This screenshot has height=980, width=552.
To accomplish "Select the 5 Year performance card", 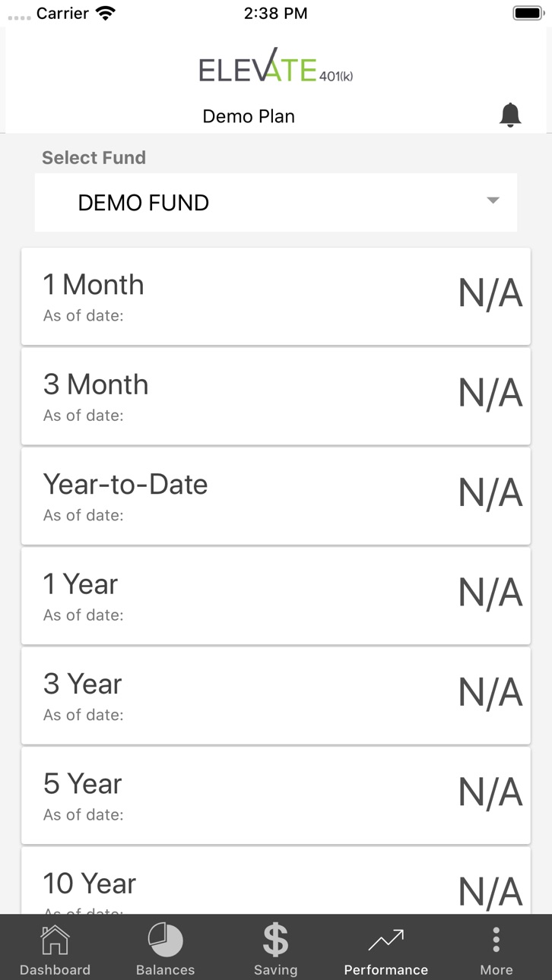I will tap(276, 795).
